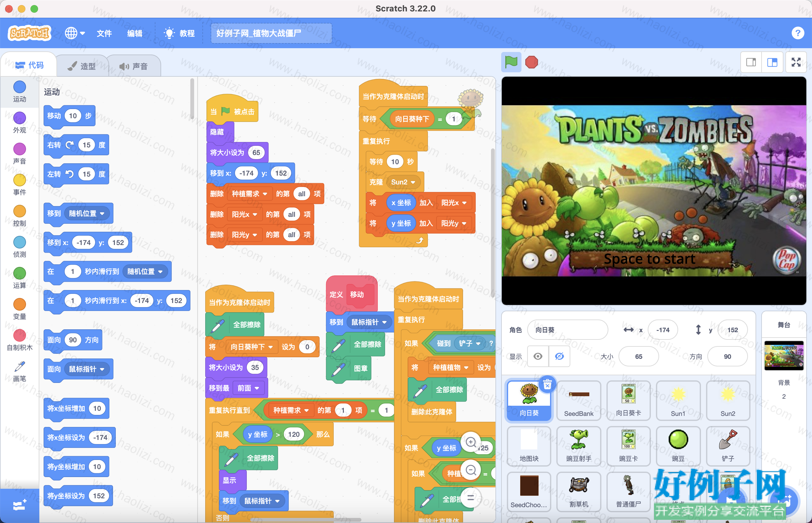
Task: Show the sprite with the eye icon
Action: tap(538, 356)
